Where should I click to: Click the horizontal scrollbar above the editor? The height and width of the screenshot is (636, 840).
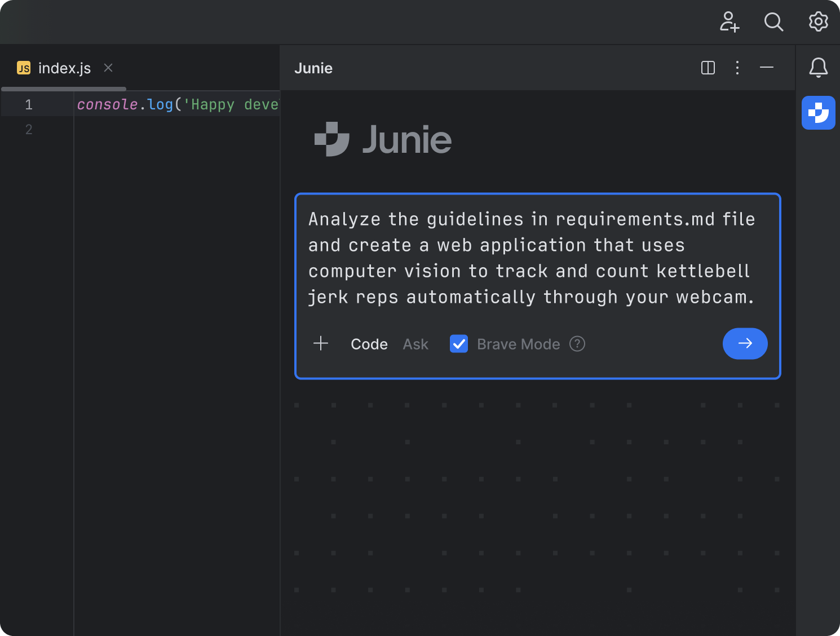(x=63, y=89)
